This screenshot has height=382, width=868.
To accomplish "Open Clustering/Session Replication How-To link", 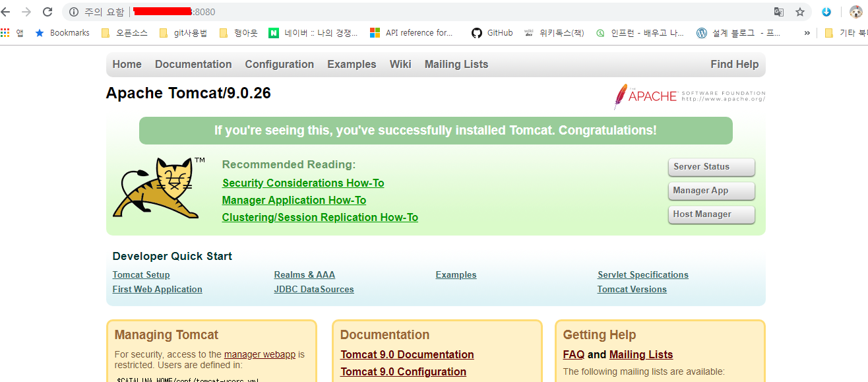I will 320,217.
